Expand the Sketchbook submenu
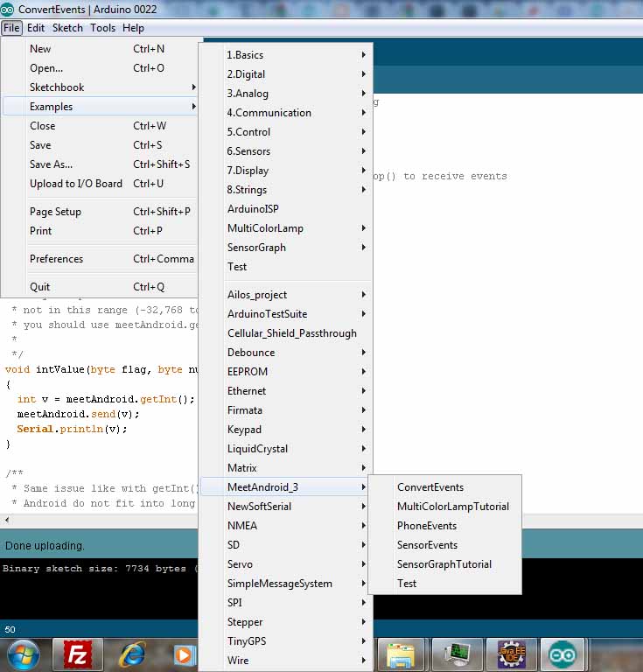 coord(100,87)
